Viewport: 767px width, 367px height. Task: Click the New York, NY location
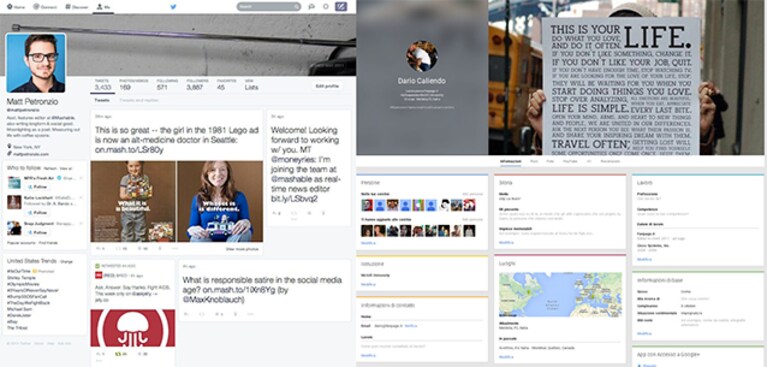(x=25, y=147)
